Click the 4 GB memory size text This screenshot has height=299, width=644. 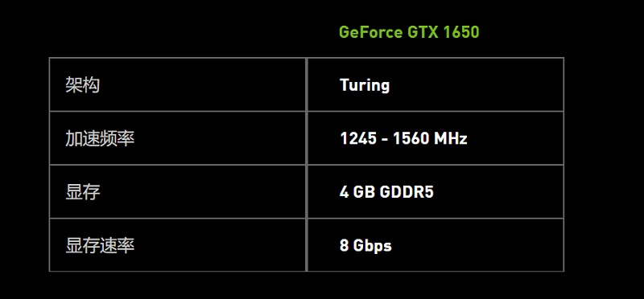pos(357,192)
